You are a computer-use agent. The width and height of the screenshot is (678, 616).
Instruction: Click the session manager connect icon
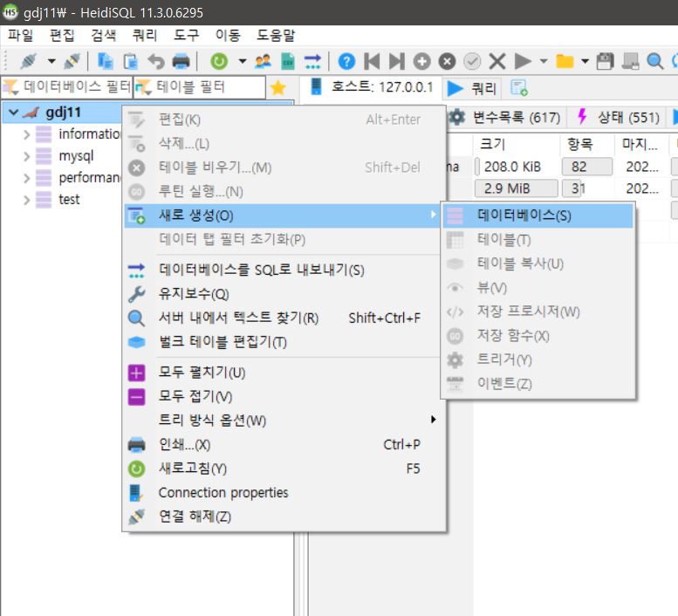[29, 61]
